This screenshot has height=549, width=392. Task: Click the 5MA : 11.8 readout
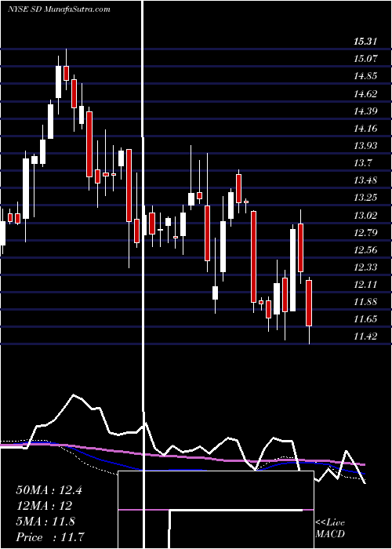(45, 522)
